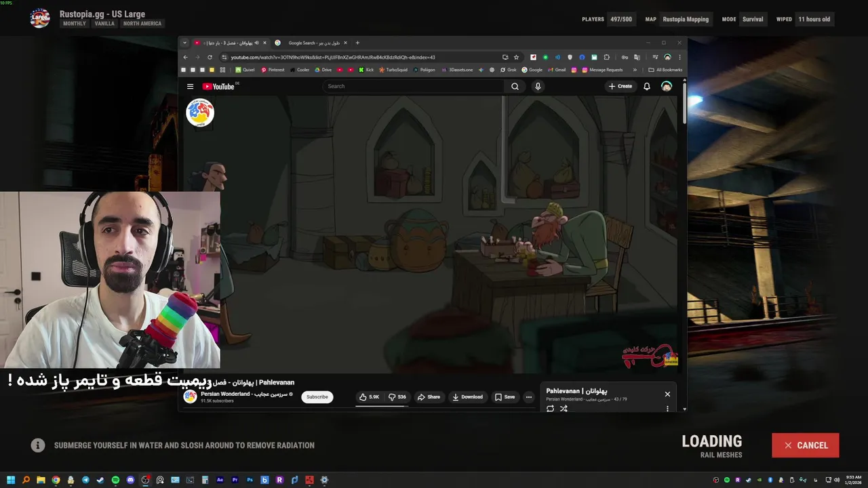Subscribe to Persian Wonderland channel
The width and height of the screenshot is (868, 488).
(317, 397)
